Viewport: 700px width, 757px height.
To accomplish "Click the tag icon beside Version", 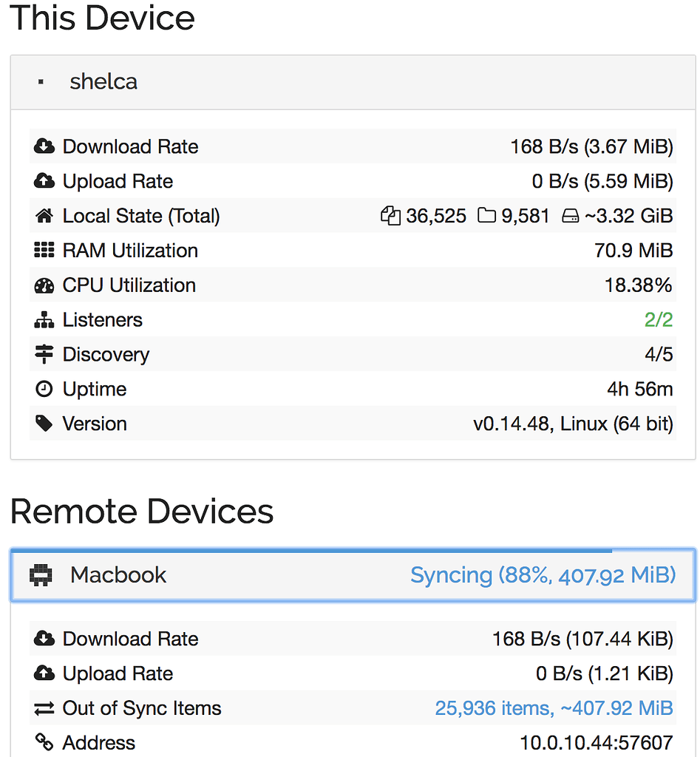I will [44, 424].
